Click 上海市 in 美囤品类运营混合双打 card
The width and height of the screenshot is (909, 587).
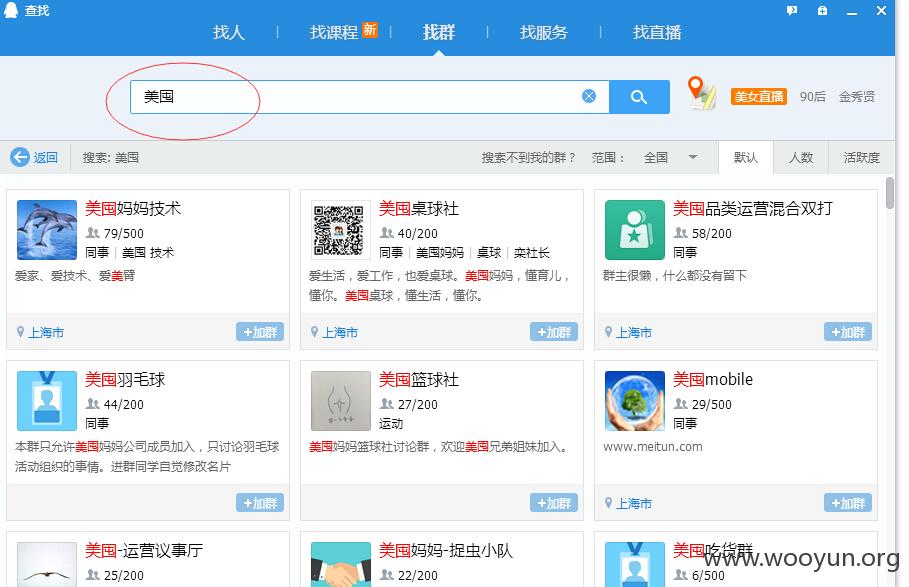click(634, 333)
